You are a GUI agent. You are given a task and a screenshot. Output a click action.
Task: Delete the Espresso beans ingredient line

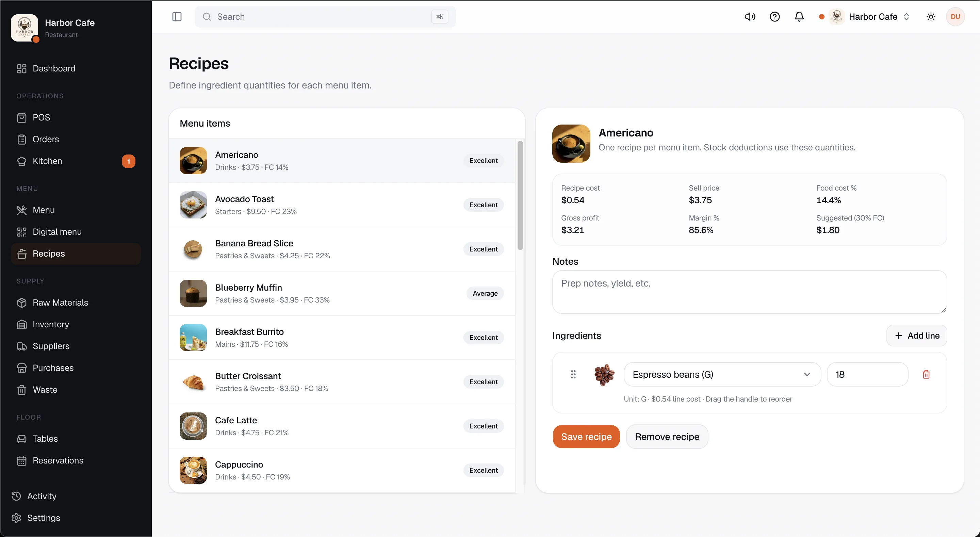(x=926, y=374)
